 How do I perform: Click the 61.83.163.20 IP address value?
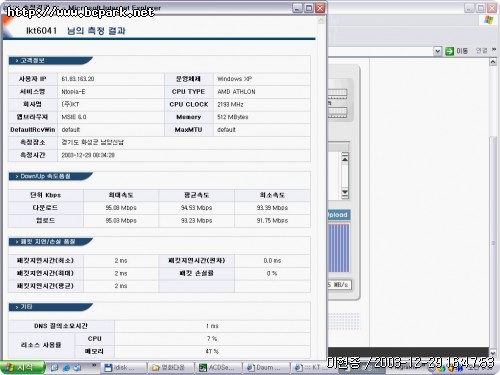78,79
